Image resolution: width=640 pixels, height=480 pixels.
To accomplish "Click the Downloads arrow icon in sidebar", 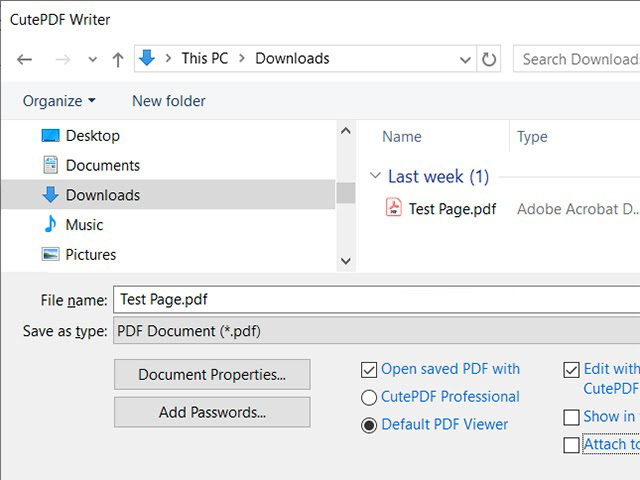I will pyautogui.click(x=51, y=195).
